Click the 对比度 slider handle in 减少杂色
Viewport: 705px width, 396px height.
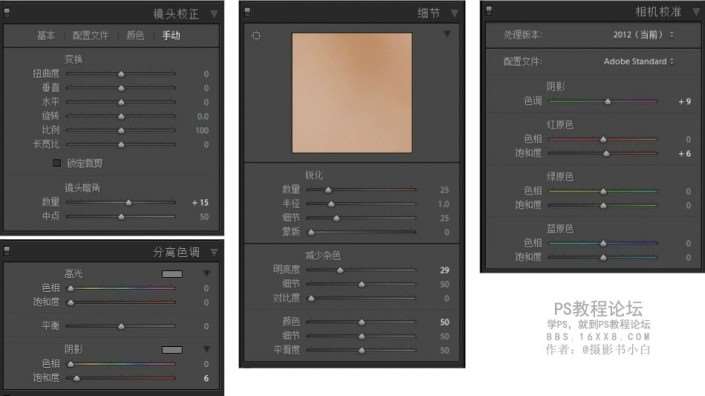pos(311,298)
